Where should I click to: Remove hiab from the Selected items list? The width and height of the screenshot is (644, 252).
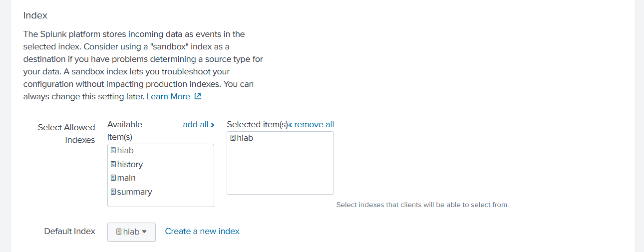click(245, 138)
